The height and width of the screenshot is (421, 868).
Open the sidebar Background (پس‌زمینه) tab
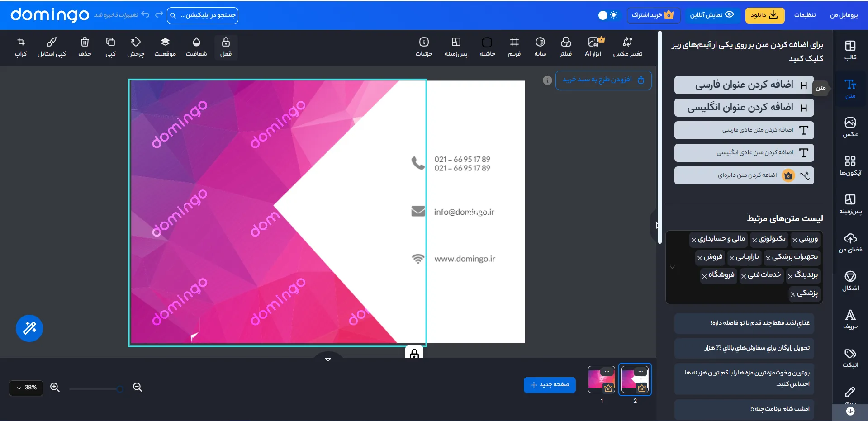[850, 204]
